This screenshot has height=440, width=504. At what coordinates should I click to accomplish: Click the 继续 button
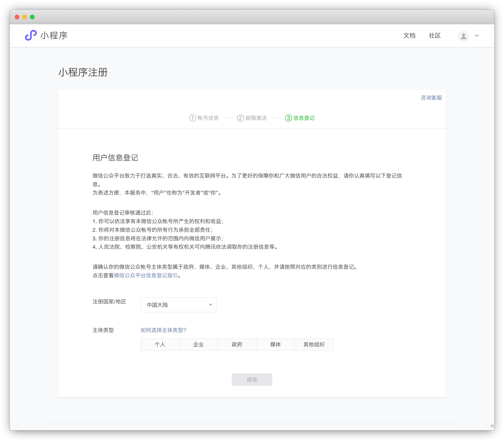coord(252,380)
